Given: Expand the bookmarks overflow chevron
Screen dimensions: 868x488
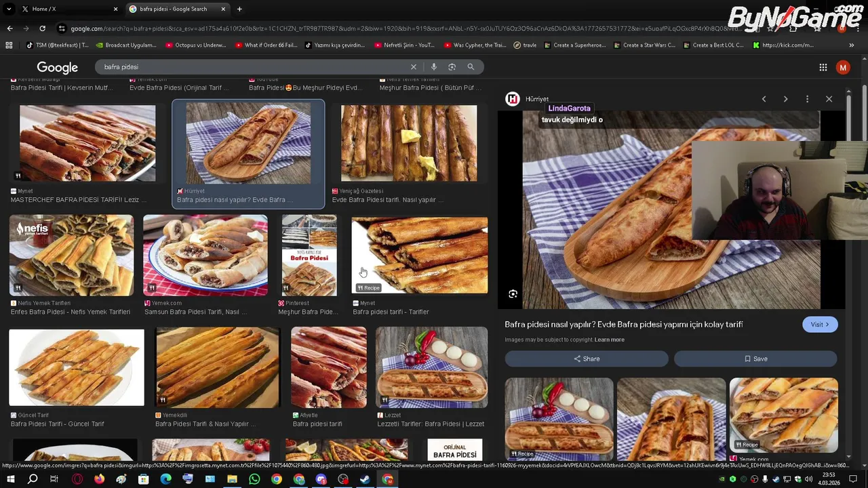Looking at the screenshot, I should click(852, 45).
